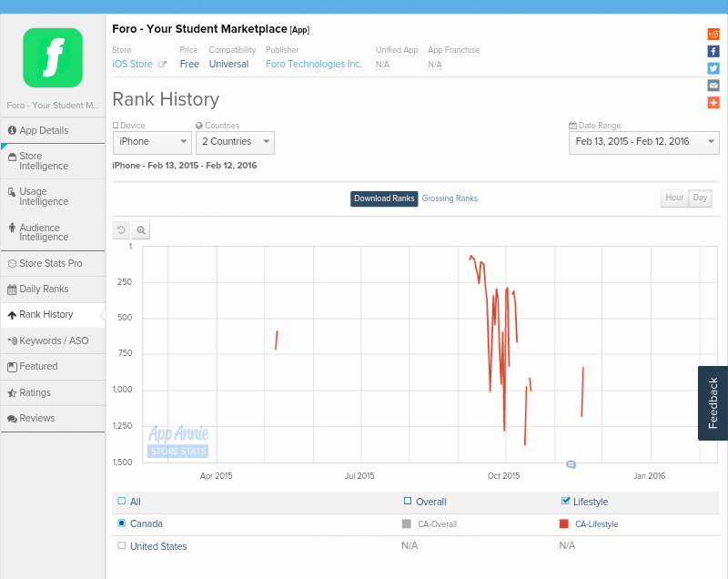Image resolution: width=728 pixels, height=579 pixels.
Task: Open Usage Intelligence in the sidebar
Action: 53,197
